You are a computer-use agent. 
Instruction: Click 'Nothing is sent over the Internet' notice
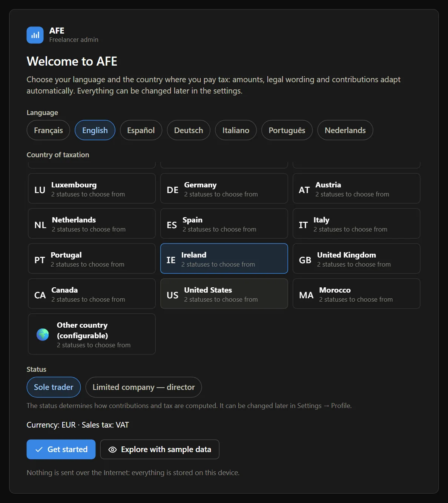point(133,472)
